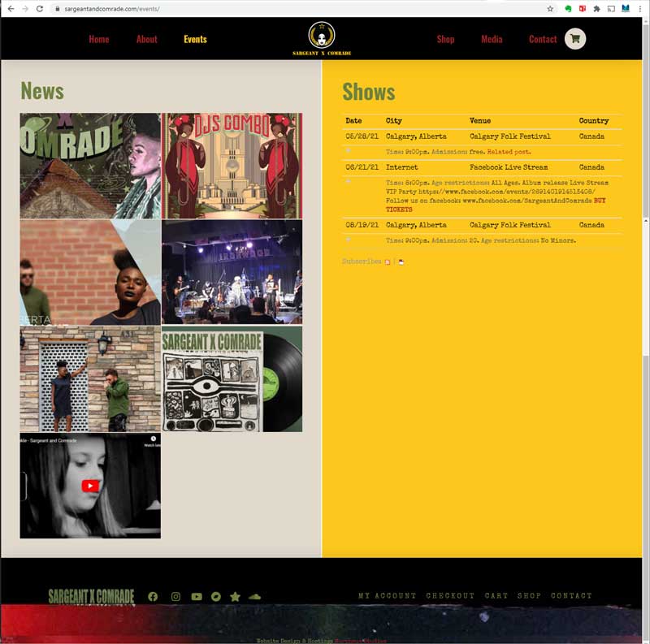This screenshot has width=650, height=644.
Task: Open the CART footer link
Action: tap(496, 595)
